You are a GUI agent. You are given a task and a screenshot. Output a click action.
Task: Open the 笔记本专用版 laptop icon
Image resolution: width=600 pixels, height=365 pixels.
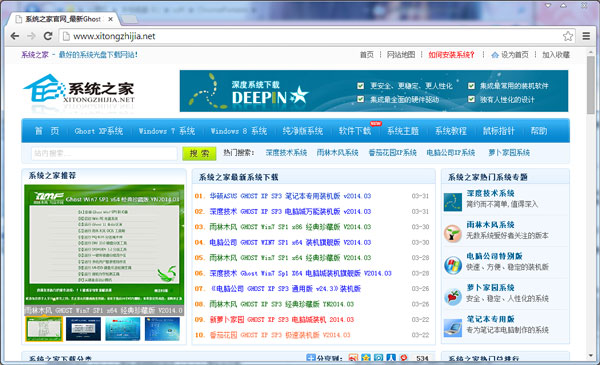(453, 328)
